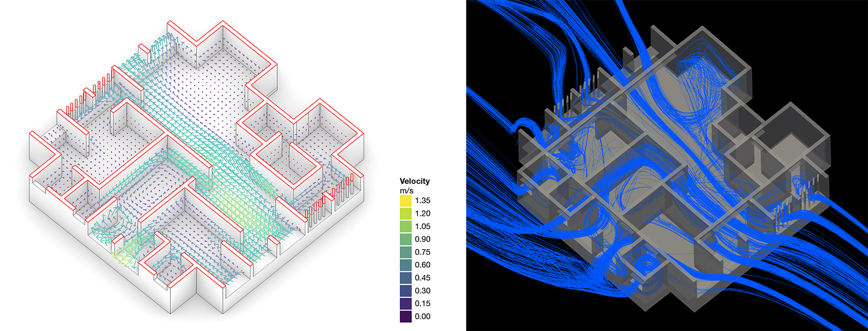Image resolution: width=868 pixels, height=331 pixels.
Task: Click the velocity vector floor plan image
Action: (x=196, y=167)
